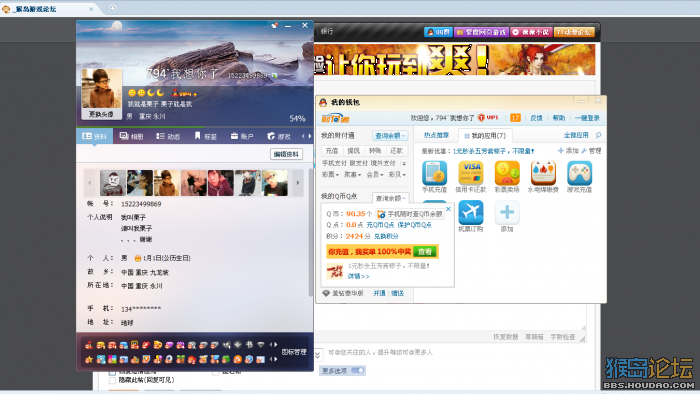Click the 一元 promotion thumbnail in the Q币 popup
This screenshot has height=394, width=700.
334,271
